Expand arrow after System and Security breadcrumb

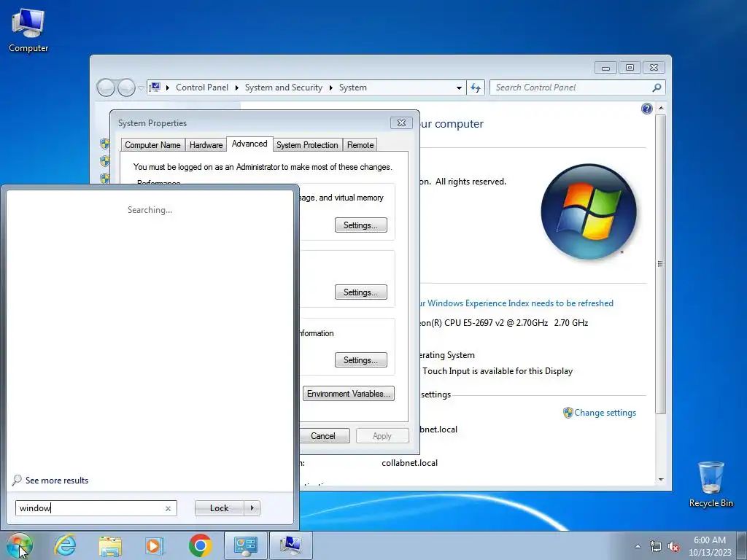point(330,87)
